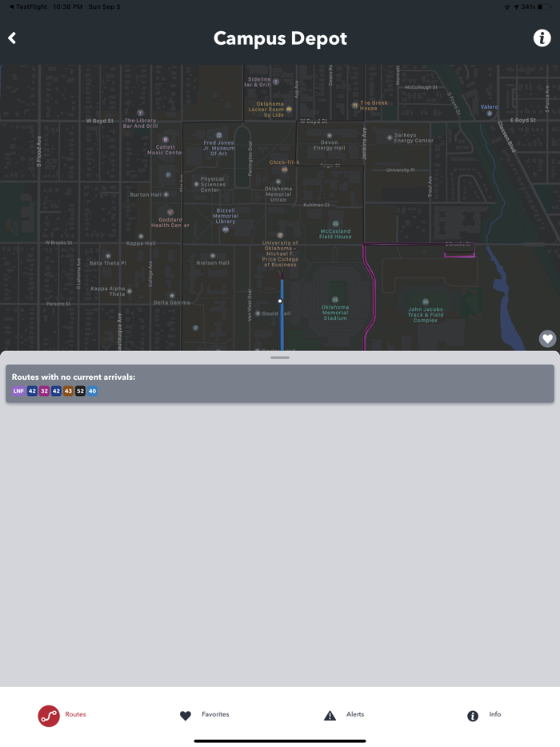Tap The Greek House restaurant marker
Viewport: 560px width, 747px height.
pyautogui.click(x=354, y=106)
